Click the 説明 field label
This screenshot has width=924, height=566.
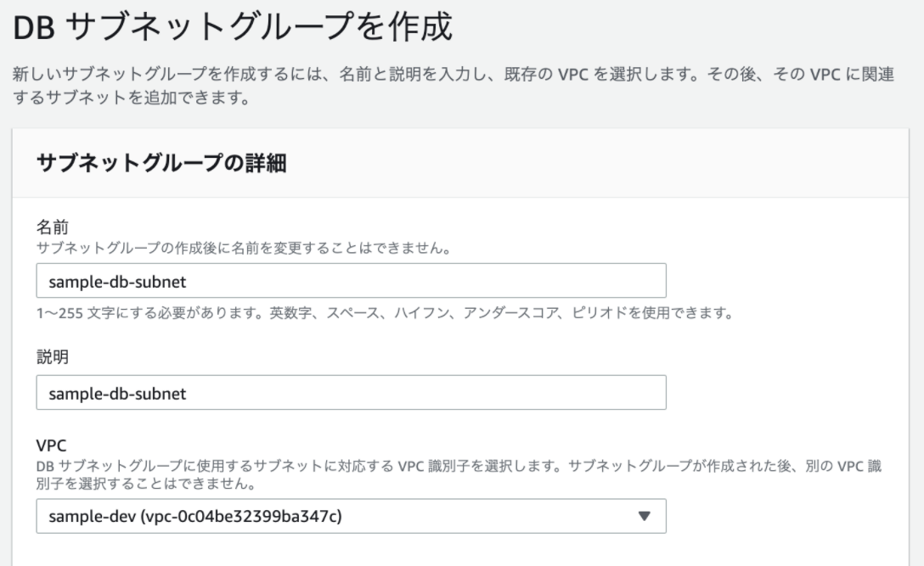point(49,357)
